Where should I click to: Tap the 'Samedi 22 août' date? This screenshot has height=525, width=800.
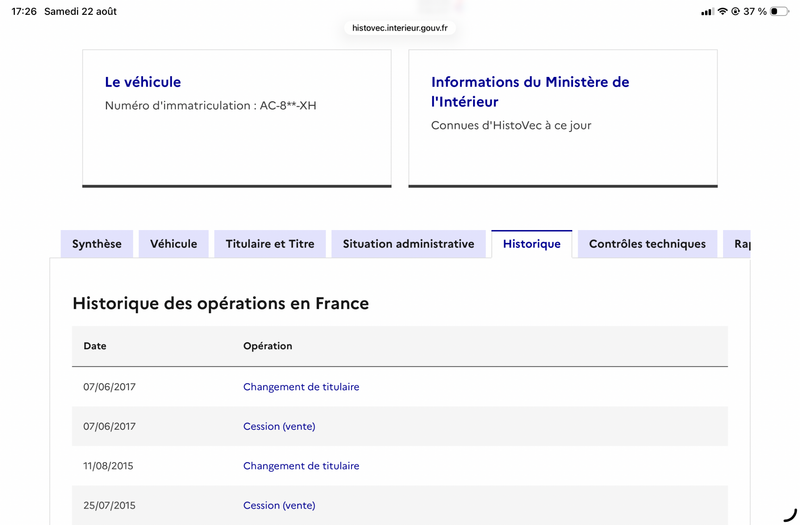tap(81, 11)
